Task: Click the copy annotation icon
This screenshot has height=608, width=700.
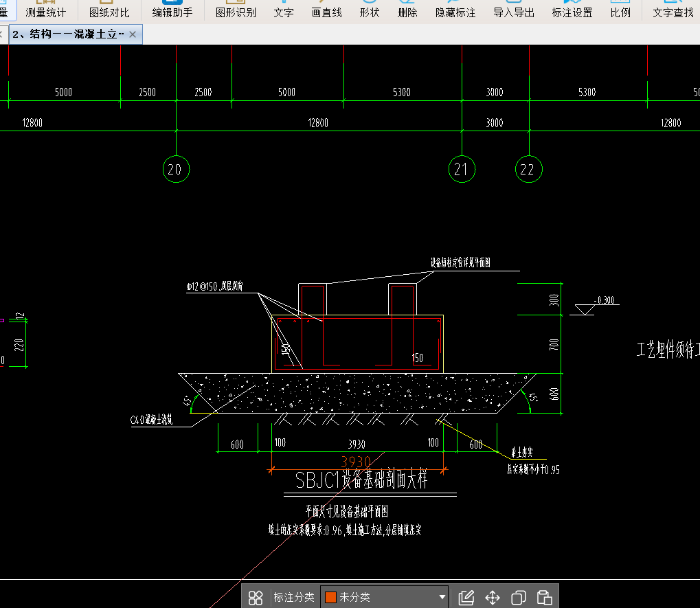Action: click(519, 597)
